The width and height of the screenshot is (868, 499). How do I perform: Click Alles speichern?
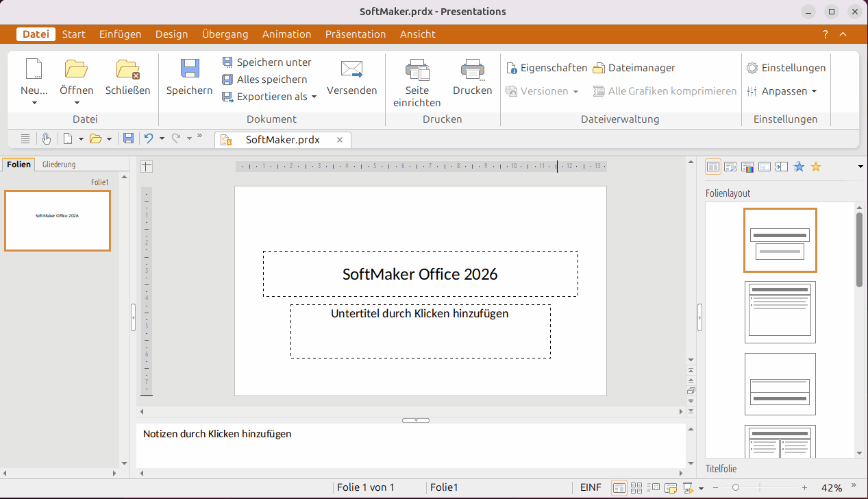(264, 80)
